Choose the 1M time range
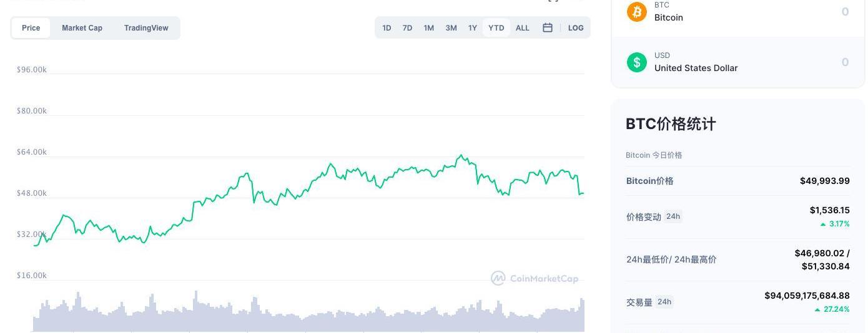Screen dimensions: 868x333 [x=428, y=28]
